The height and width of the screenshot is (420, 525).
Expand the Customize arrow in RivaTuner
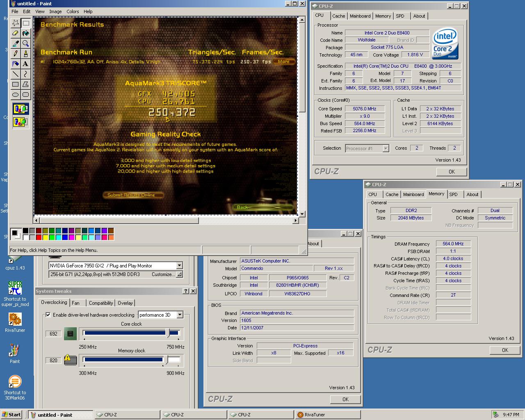pos(179,274)
